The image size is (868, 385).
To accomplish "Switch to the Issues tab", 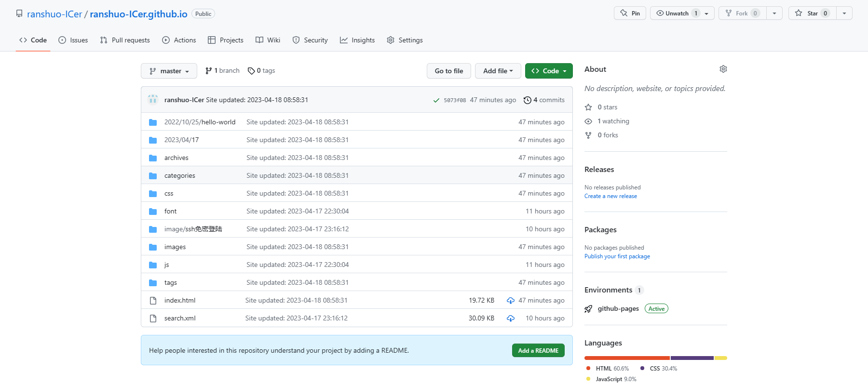I will point(73,40).
